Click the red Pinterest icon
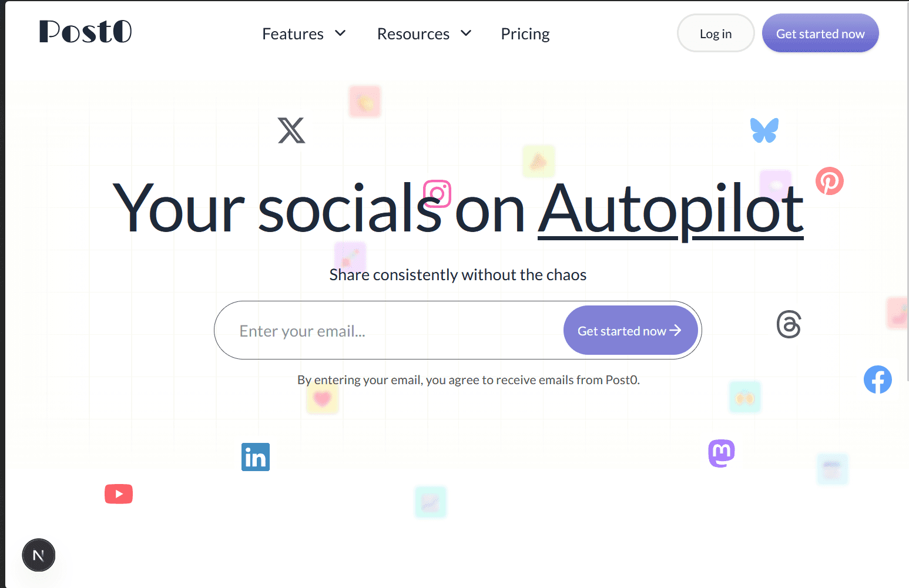 click(x=829, y=181)
